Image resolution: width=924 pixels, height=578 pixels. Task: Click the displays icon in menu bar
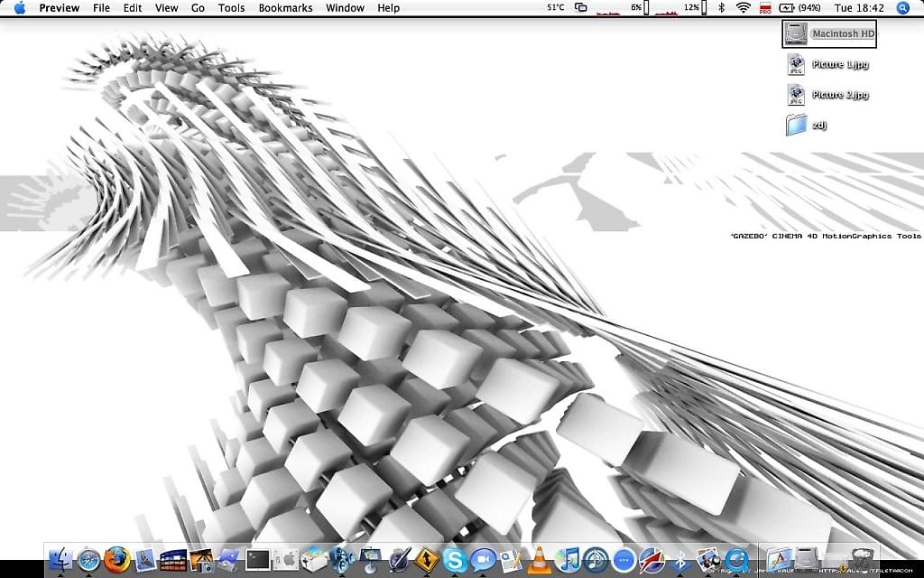coord(581,7)
